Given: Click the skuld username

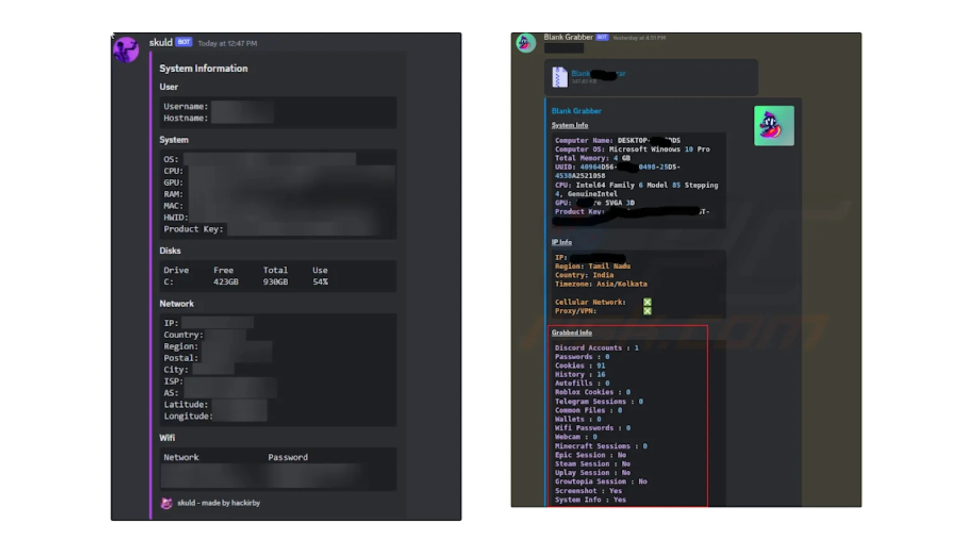Looking at the screenshot, I should (x=161, y=42).
